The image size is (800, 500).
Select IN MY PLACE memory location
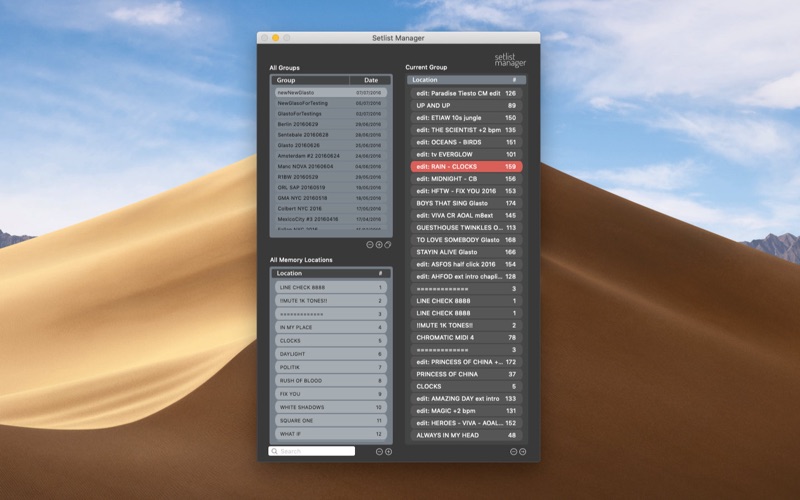331,328
